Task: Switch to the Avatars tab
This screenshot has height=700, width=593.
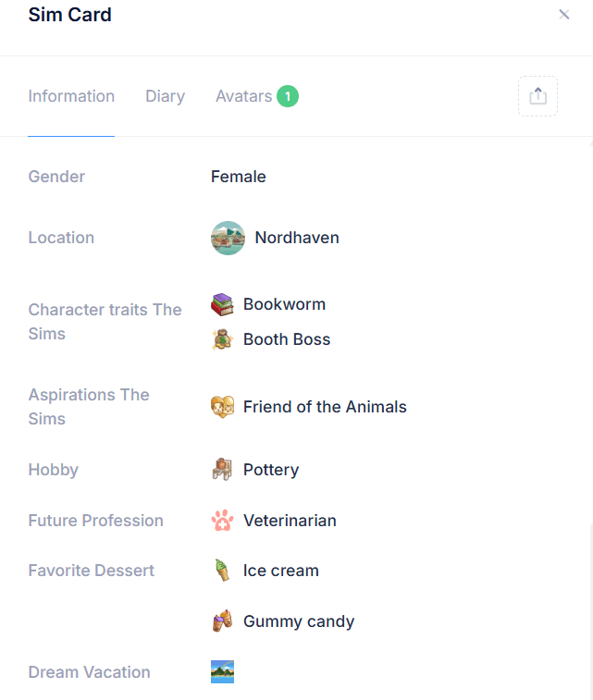Action: (244, 96)
